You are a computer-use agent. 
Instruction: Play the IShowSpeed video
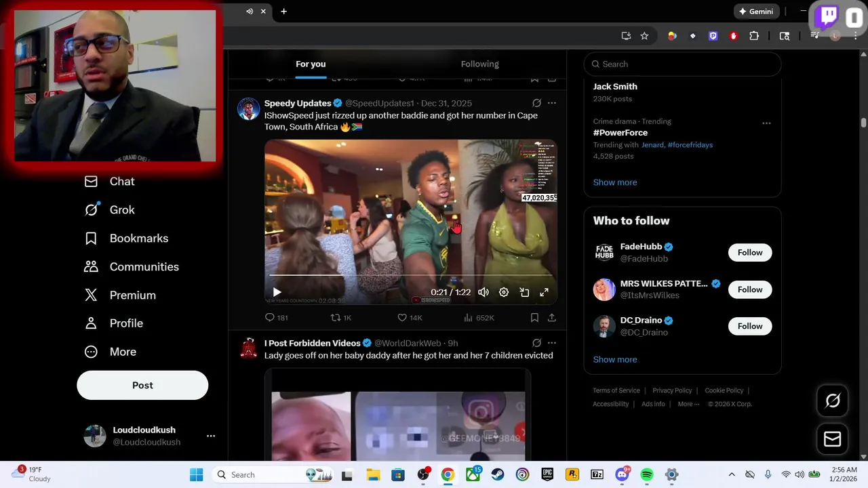tap(277, 292)
